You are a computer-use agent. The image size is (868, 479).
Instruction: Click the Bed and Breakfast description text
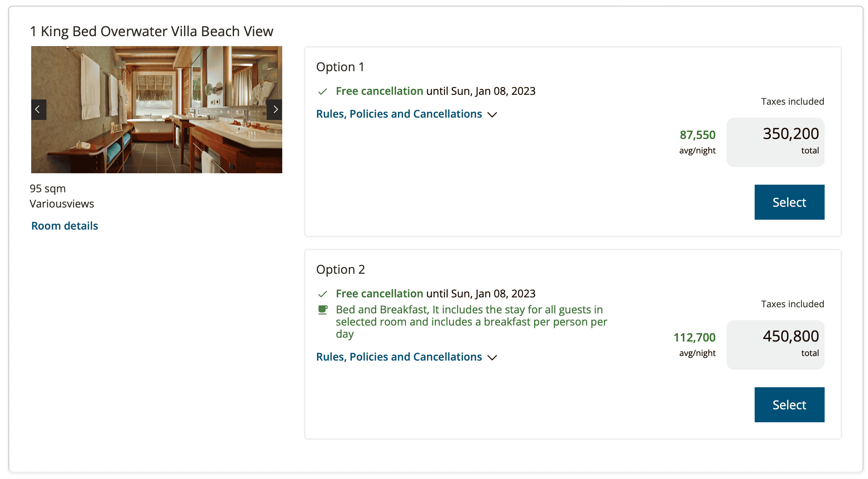click(471, 322)
